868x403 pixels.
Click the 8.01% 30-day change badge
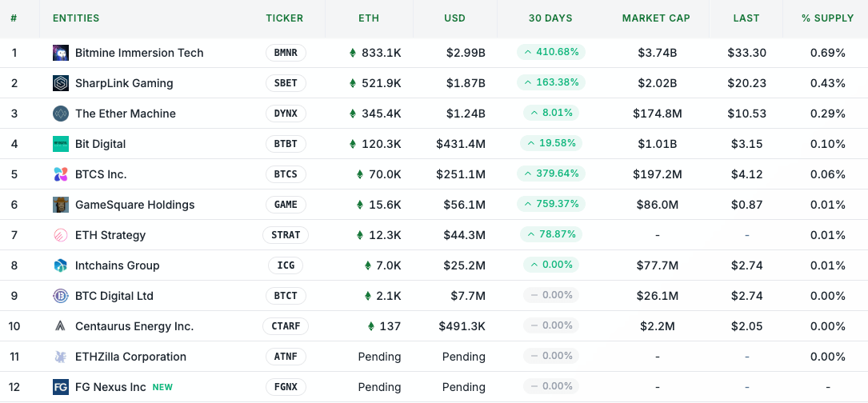(x=551, y=114)
